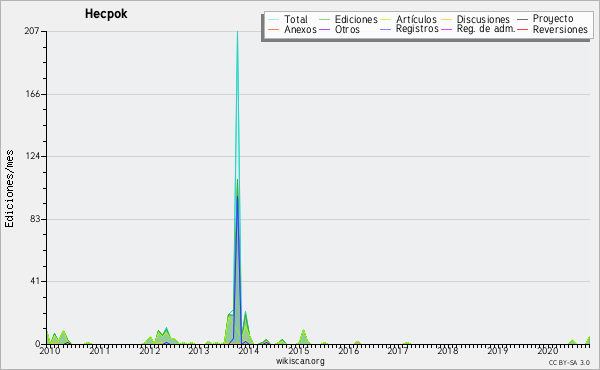
Task: Click the 2012 x-axis label
Action: click(149, 350)
